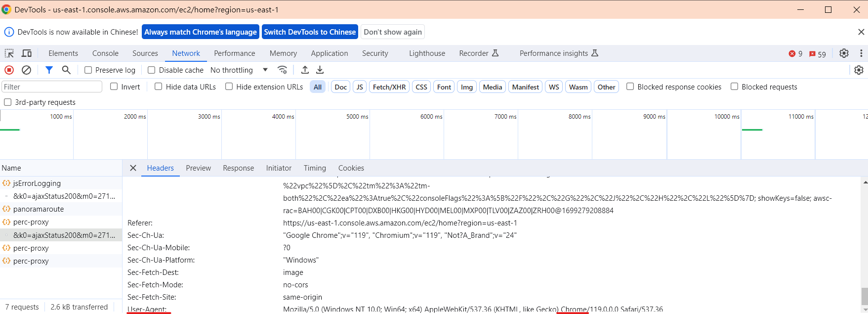Open Network settings gear icon

click(x=859, y=70)
